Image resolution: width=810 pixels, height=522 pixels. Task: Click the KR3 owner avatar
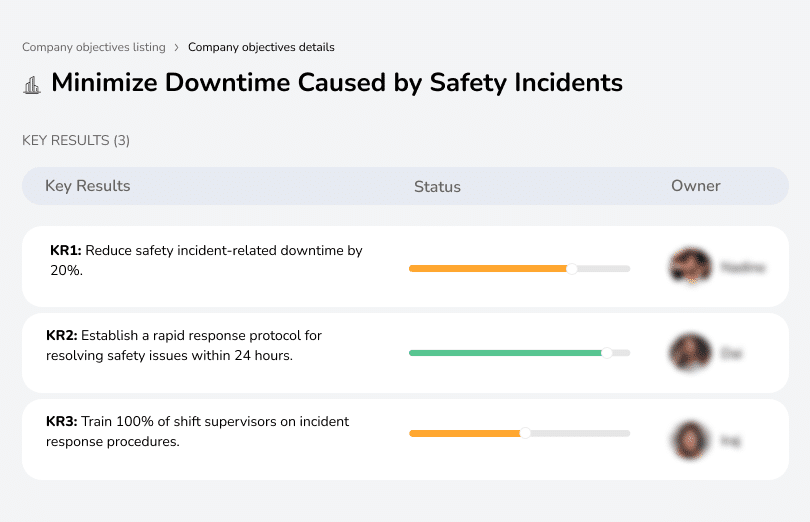click(x=690, y=440)
